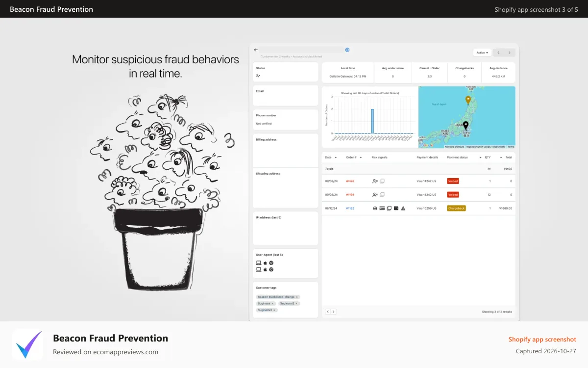
Task: Go to the next customer using the top chevron
Action: [510, 53]
